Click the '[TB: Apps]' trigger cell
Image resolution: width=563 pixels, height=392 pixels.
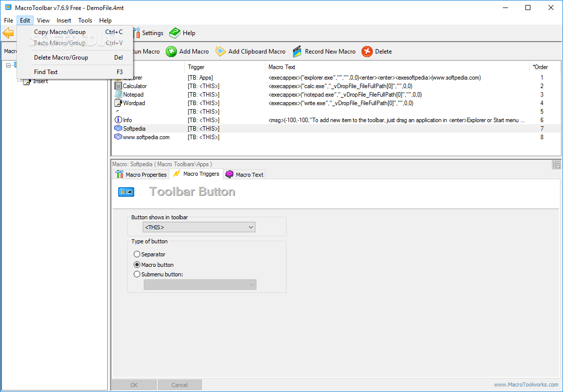200,78
